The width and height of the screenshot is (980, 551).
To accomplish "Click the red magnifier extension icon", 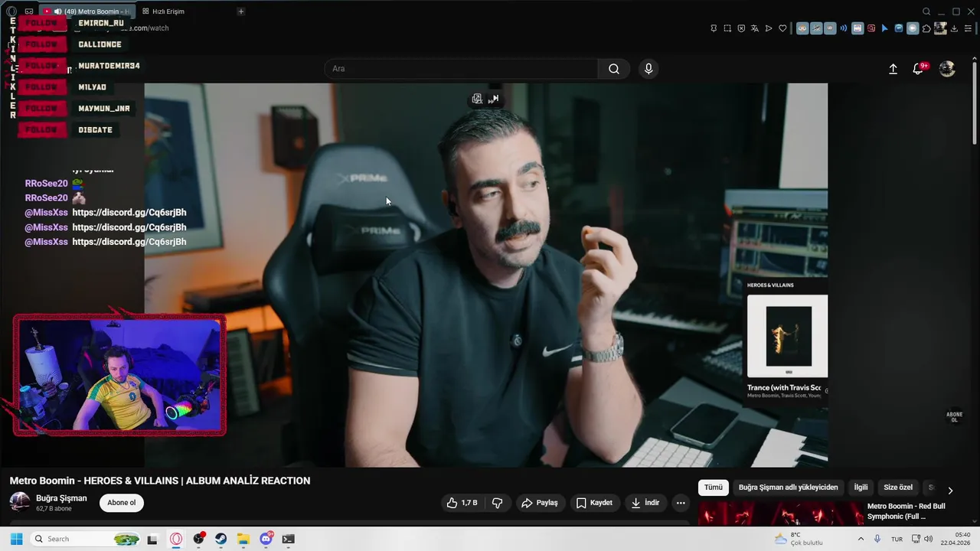I will pyautogui.click(x=871, y=28).
